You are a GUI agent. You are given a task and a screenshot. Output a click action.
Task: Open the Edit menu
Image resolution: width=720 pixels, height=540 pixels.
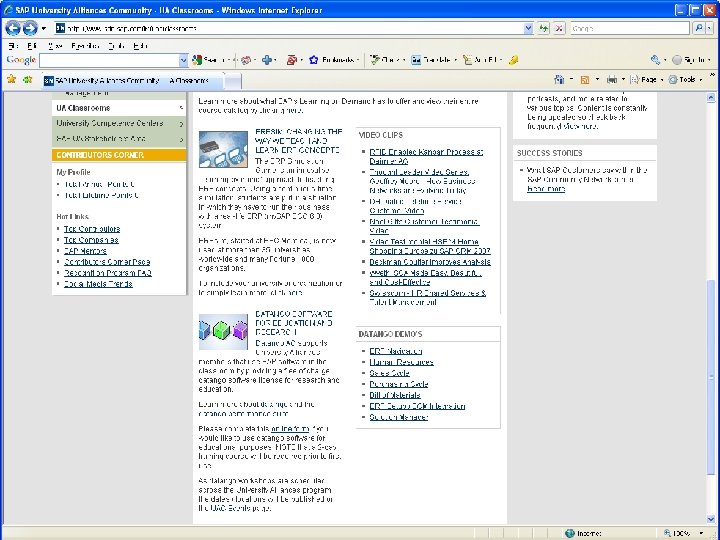pos(32,46)
